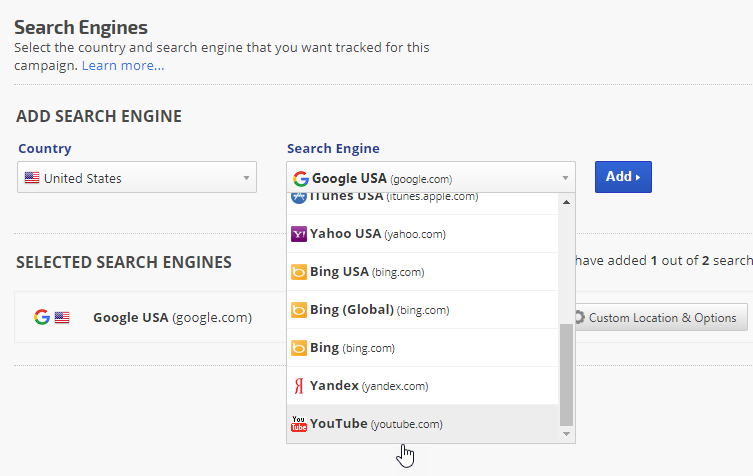The height and width of the screenshot is (476, 753).
Task: Pick Bing (bing.com) entry
Action: point(423,348)
